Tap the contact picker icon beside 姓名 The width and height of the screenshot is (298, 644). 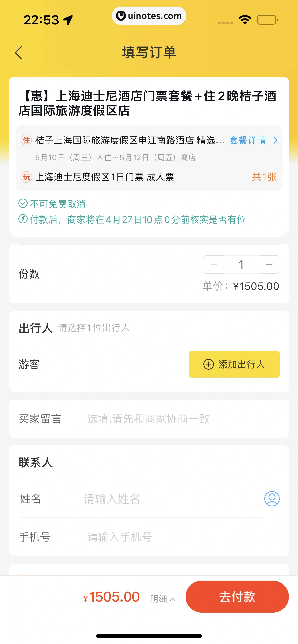[272, 499]
